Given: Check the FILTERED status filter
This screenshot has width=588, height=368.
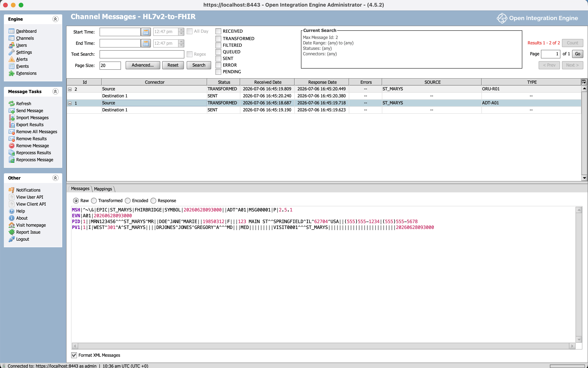Looking at the screenshot, I should pyautogui.click(x=218, y=45).
